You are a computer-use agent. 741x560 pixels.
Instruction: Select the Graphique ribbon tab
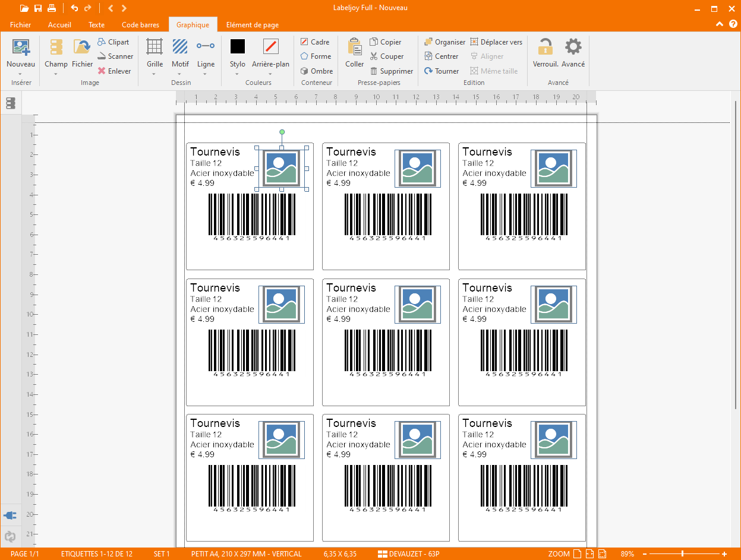tap(193, 25)
